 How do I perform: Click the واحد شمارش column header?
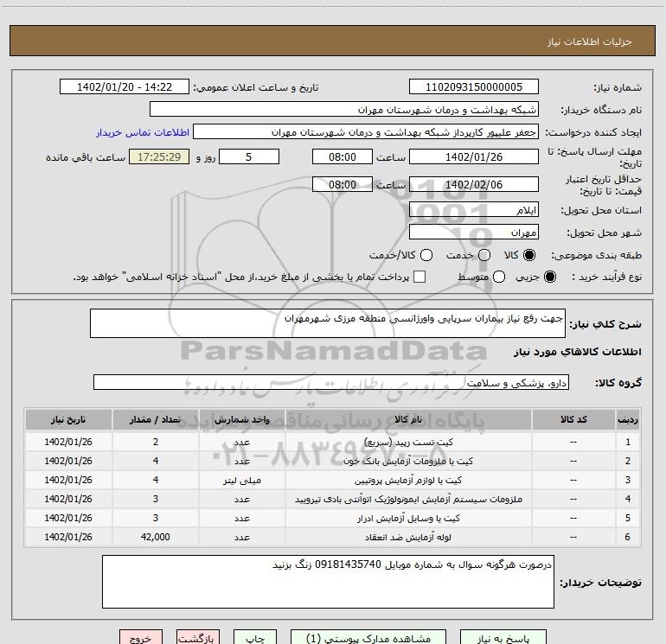[242, 419]
